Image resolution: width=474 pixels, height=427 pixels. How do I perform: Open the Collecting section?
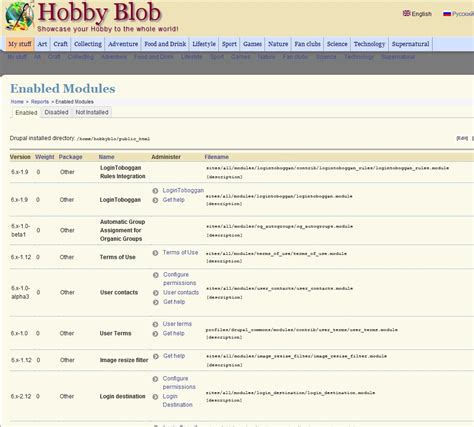(x=88, y=44)
